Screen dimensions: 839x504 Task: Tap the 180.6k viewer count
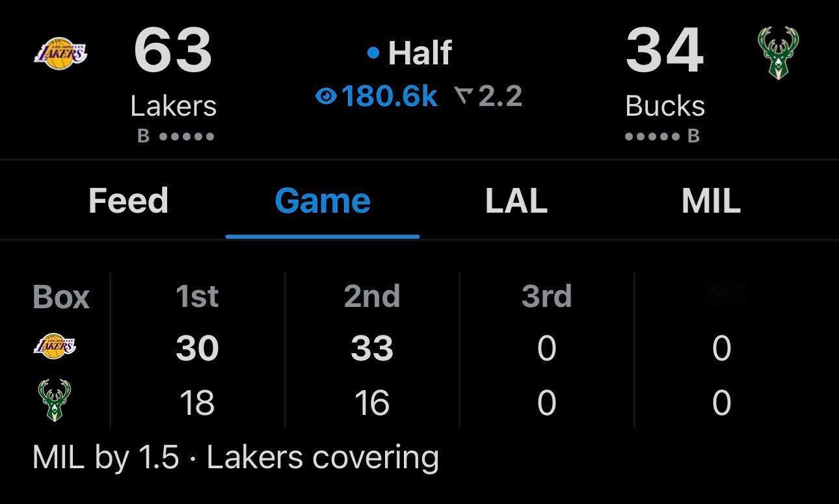click(x=389, y=98)
